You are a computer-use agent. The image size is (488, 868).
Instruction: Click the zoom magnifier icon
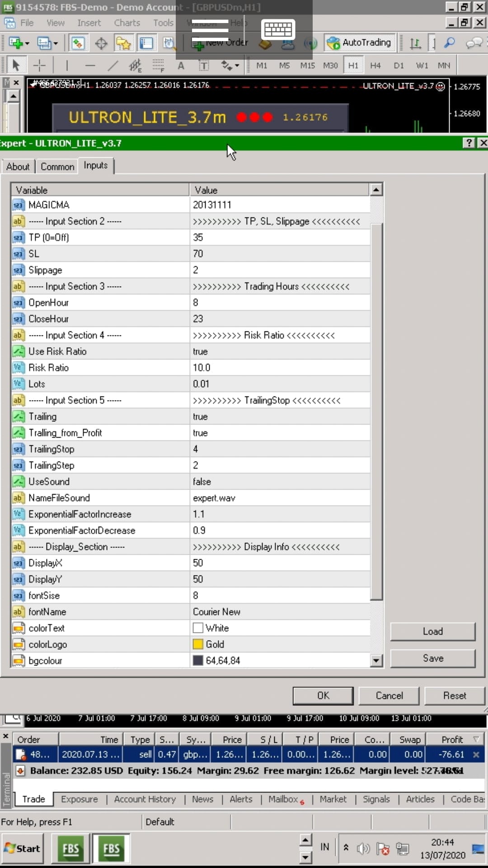coord(449,43)
